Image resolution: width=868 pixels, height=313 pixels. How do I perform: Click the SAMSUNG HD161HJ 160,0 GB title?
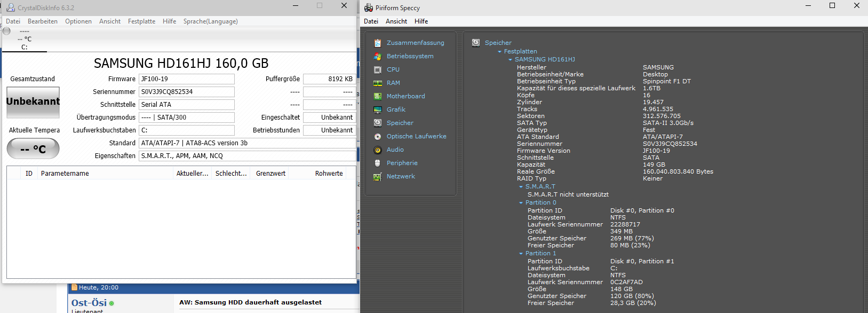[x=181, y=63]
